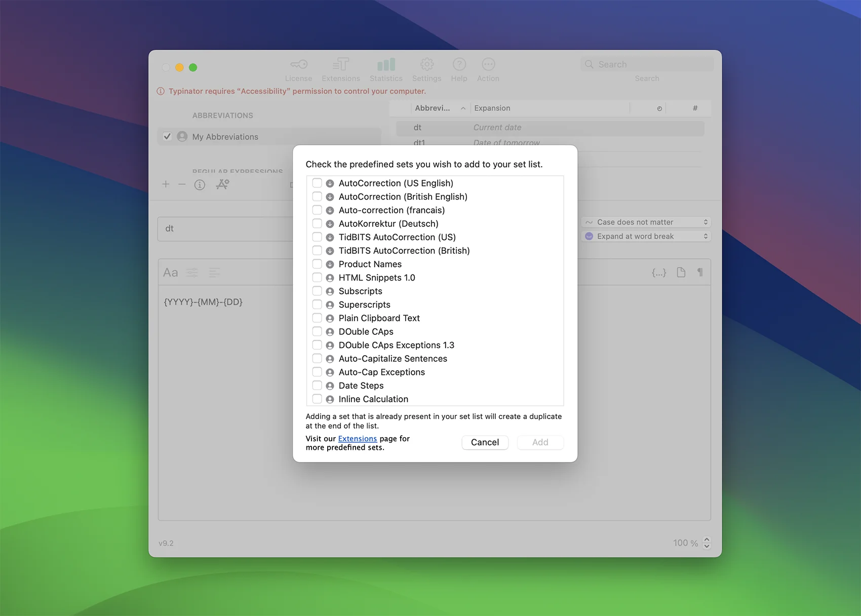Viewport: 861px width, 616px height.
Task: Open the License toolbar key icon
Action: point(298,65)
